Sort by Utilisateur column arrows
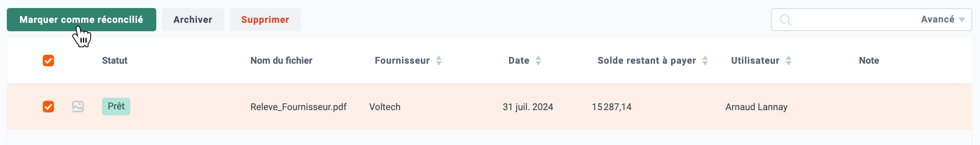Screen dimensions: 980x145 [789, 60]
